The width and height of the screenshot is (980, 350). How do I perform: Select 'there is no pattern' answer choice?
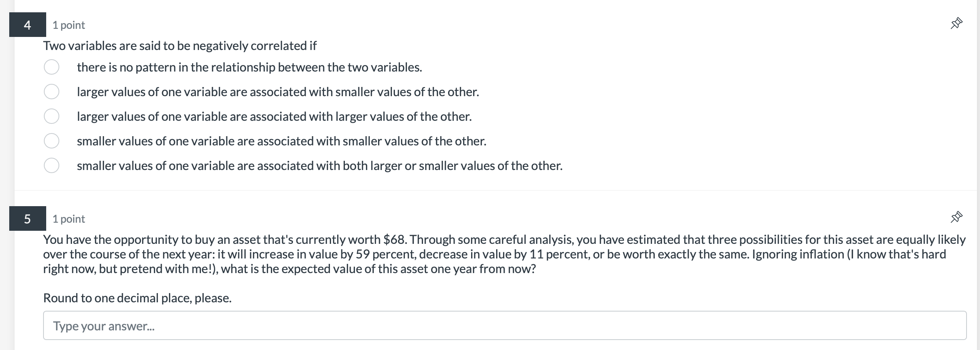52,67
